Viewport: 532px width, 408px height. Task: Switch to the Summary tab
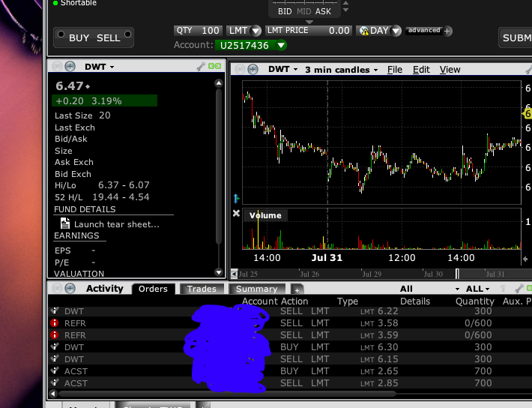257,289
